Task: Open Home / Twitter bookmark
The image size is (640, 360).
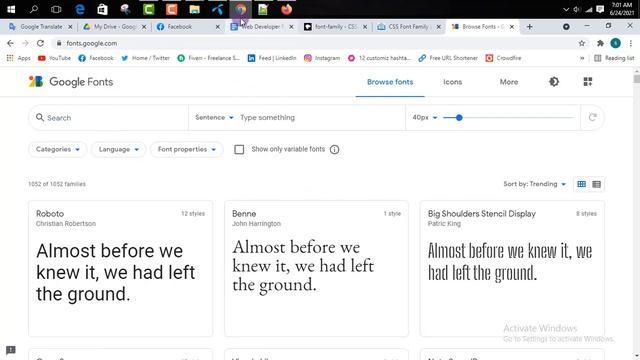Action: pyautogui.click(x=145, y=58)
